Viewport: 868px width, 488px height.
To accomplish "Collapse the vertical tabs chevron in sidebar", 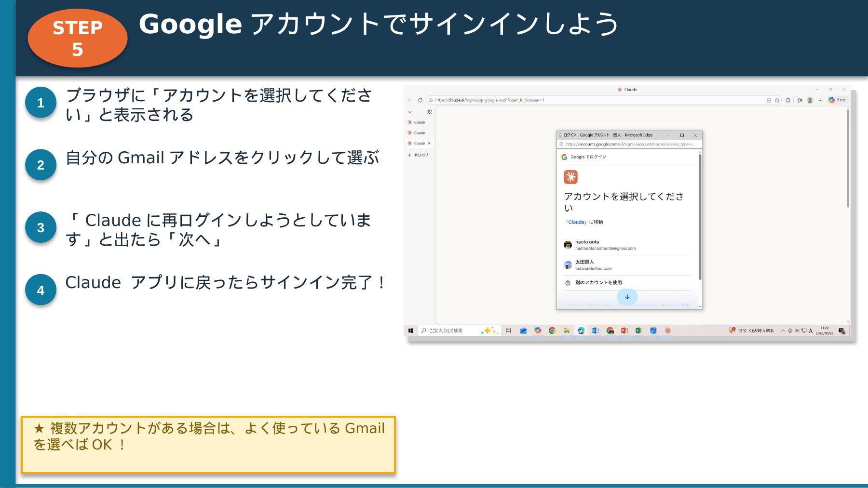I will pyautogui.click(x=410, y=112).
